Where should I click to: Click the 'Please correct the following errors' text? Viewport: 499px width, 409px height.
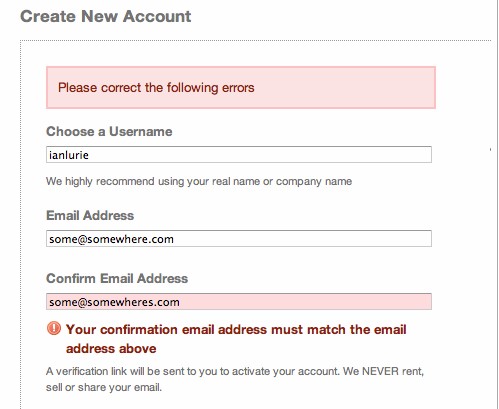click(156, 88)
